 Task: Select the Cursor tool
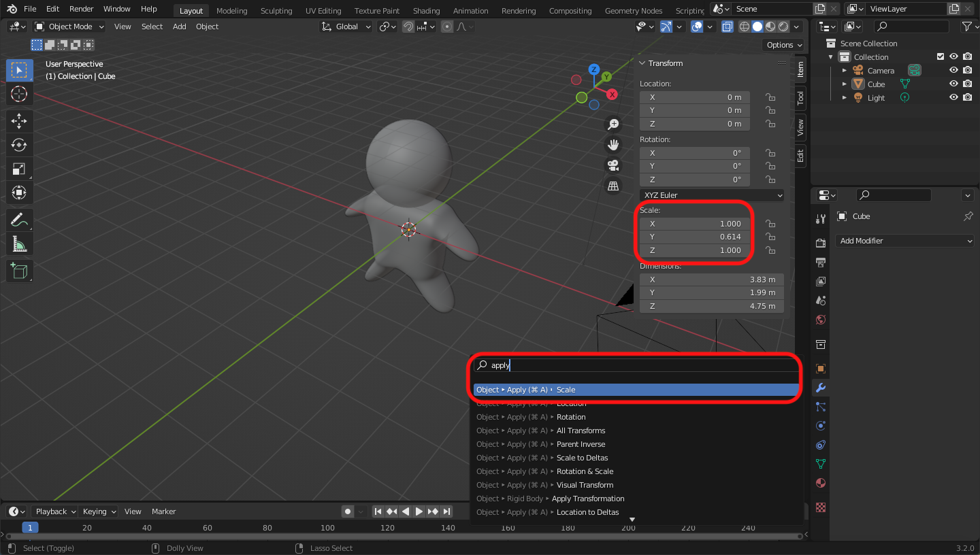click(x=19, y=94)
